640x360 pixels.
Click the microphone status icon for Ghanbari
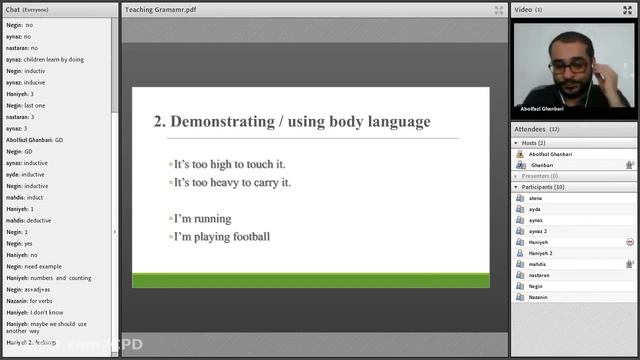click(x=630, y=165)
